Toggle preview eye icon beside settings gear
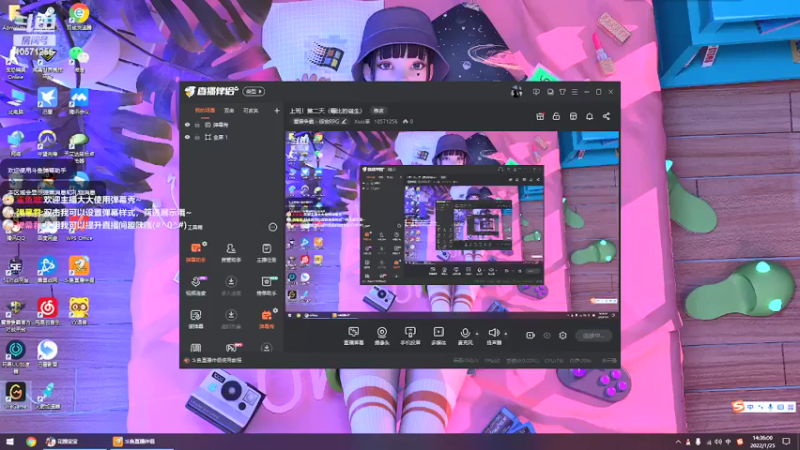 [547, 336]
